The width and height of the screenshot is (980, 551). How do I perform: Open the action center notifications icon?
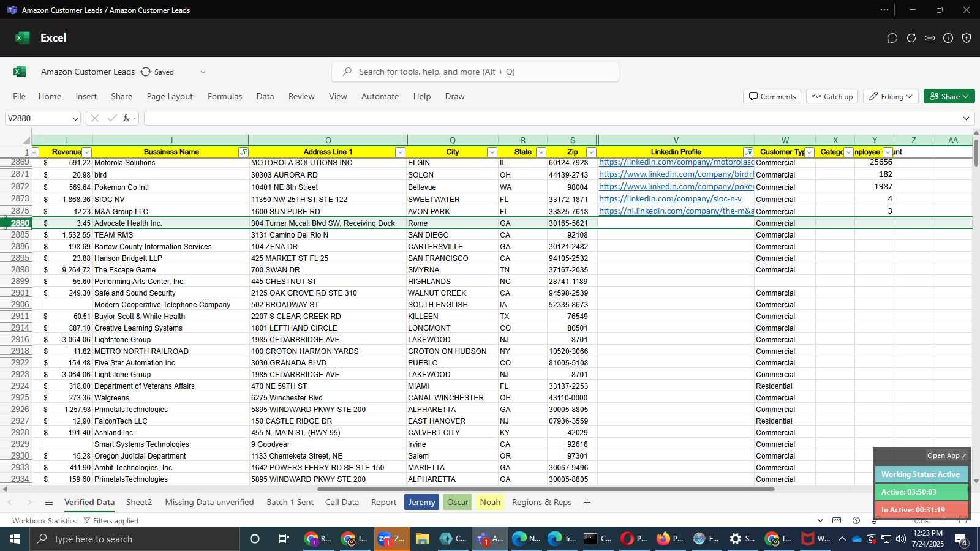[x=961, y=539]
